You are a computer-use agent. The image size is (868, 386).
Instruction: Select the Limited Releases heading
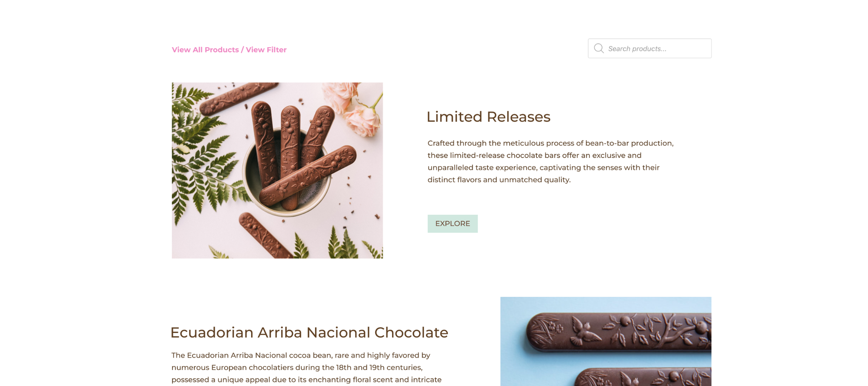click(488, 117)
